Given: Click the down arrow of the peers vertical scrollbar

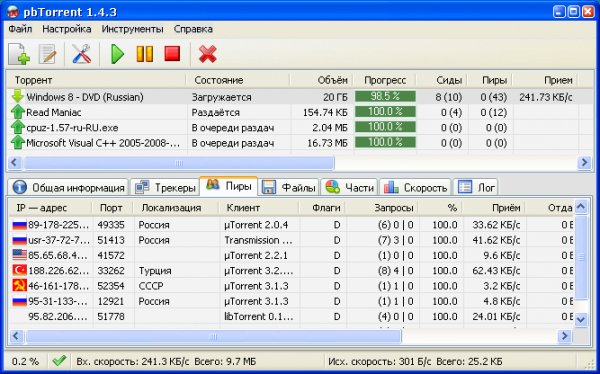Looking at the screenshot, I should point(581,319).
